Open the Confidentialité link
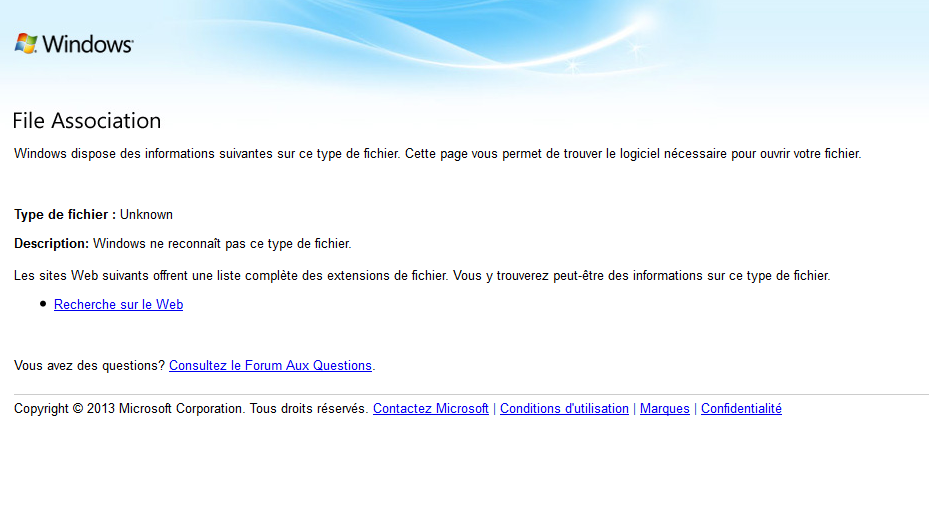 (x=741, y=408)
